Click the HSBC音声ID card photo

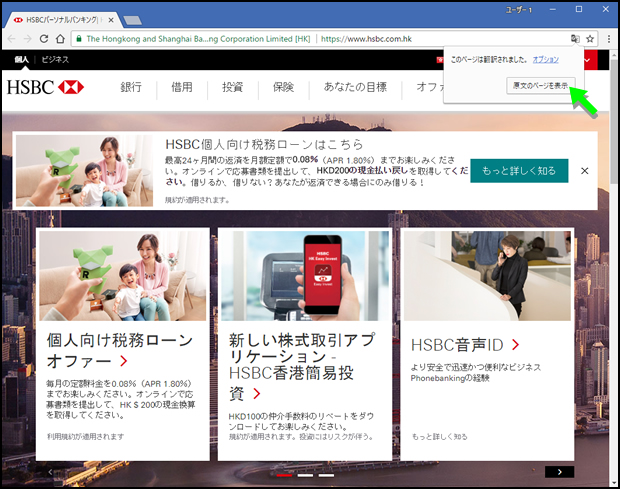pyautogui.click(x=487, y=276)
